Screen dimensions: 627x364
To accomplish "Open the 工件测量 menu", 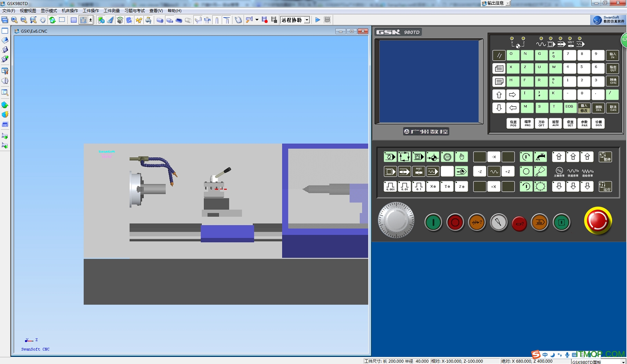I will point(112,11).
